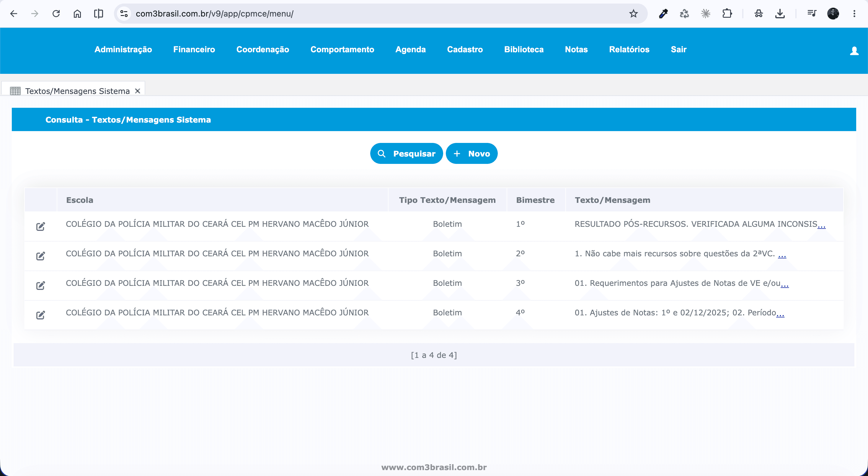Viewport: 868px width, 476px height.
Task: Expand the 'Requerimentos para Ajustes' message ellipsis
Action: click(785, 284)
